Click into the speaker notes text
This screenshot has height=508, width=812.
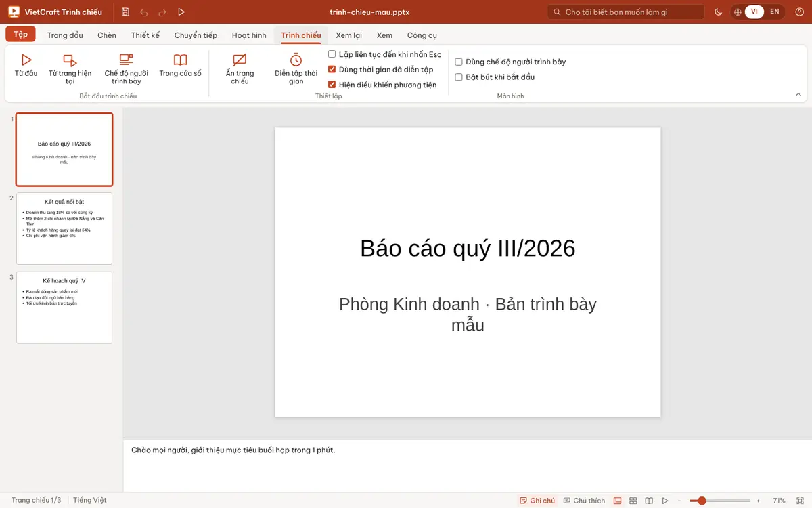(x=233, y=450)
